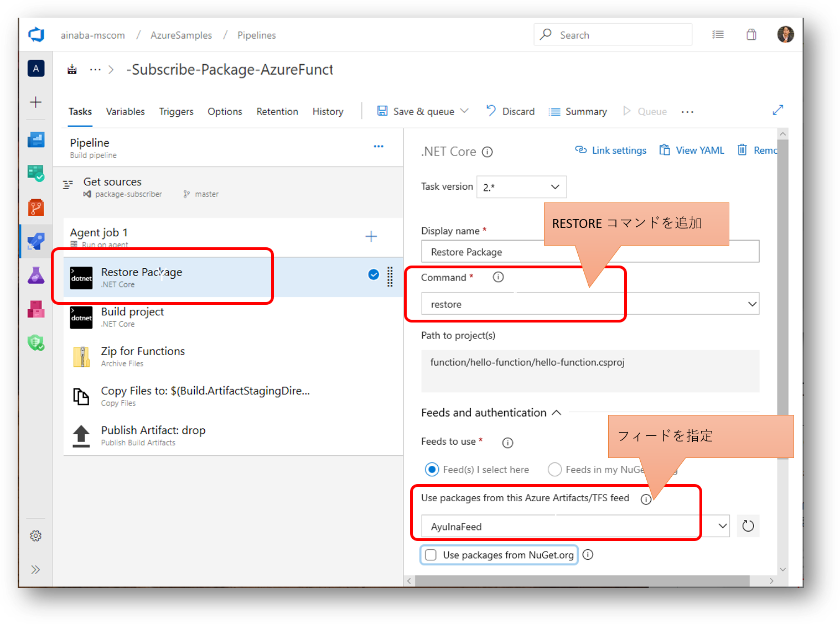The width and height of the screenshot is (840, 624).
Task: Open the project avatar tile A
Action: tap(36, 69)
